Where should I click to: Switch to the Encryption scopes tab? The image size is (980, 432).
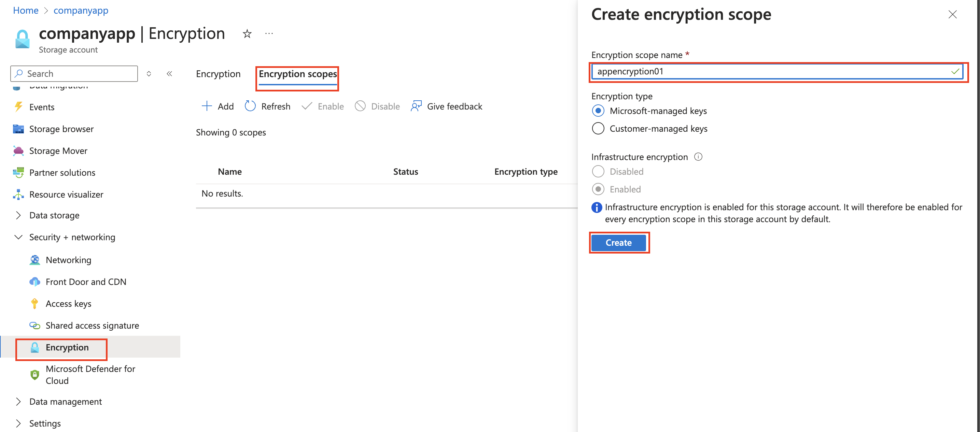[298, 74]
